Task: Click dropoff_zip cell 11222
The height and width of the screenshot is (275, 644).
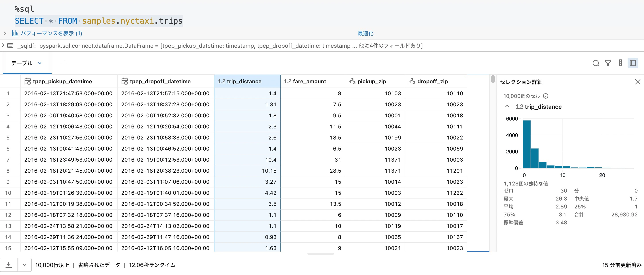Action: (436, 193)
